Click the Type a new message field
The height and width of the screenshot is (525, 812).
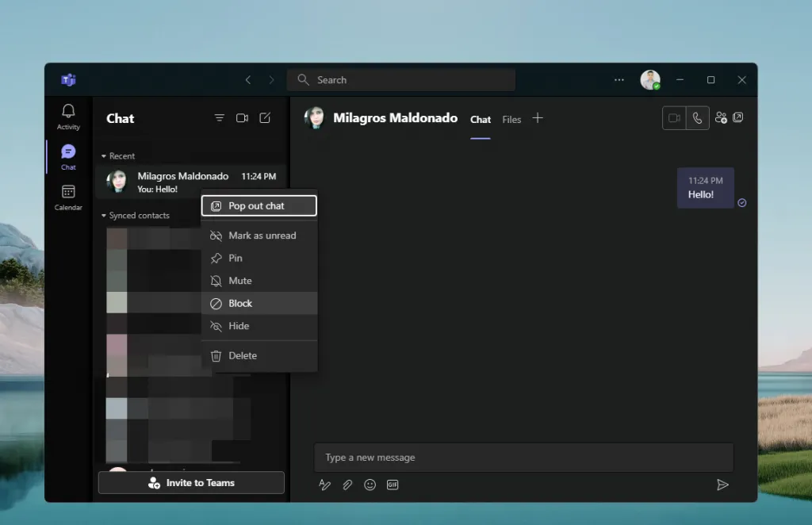tap(523, 458)
